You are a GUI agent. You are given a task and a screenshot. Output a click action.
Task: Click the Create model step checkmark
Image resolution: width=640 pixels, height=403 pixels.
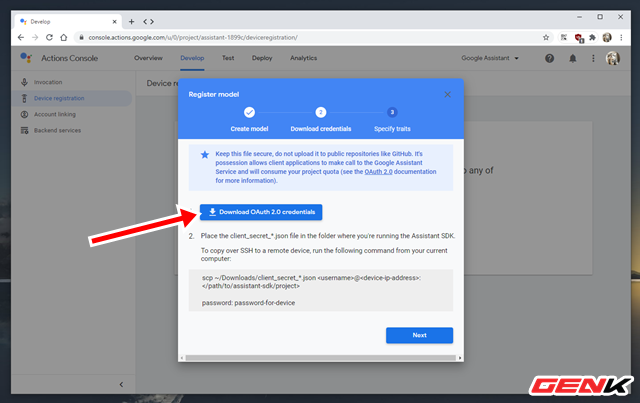tap(249, 112)
